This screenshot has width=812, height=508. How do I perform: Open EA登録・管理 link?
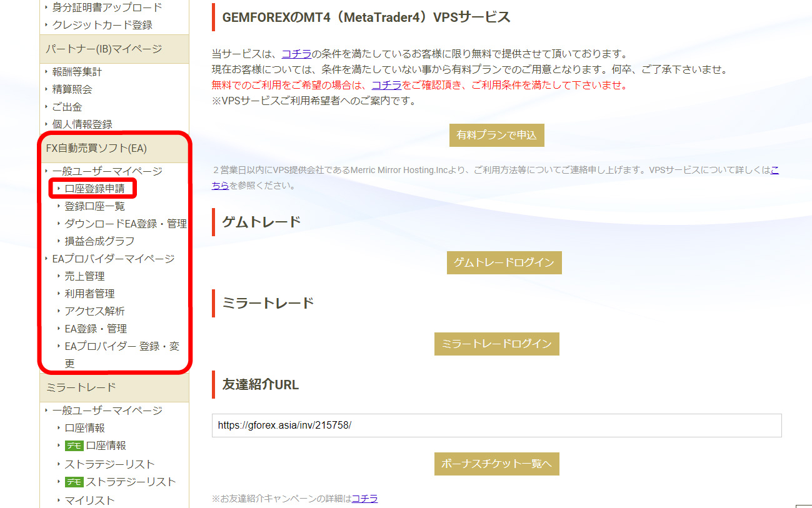[x=96, y=329]
